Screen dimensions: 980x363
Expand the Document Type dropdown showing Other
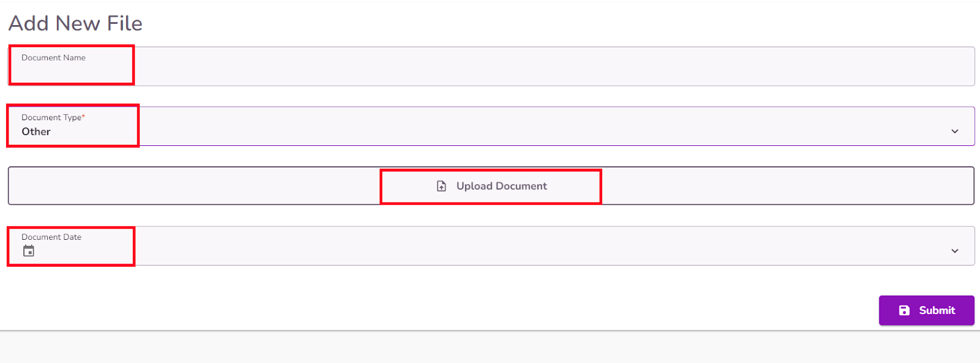point(954,131)
